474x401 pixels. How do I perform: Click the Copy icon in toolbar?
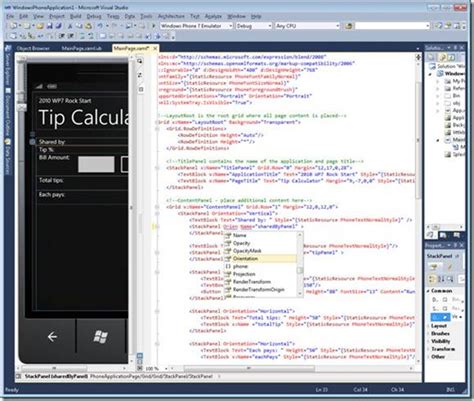pos(79,26)
